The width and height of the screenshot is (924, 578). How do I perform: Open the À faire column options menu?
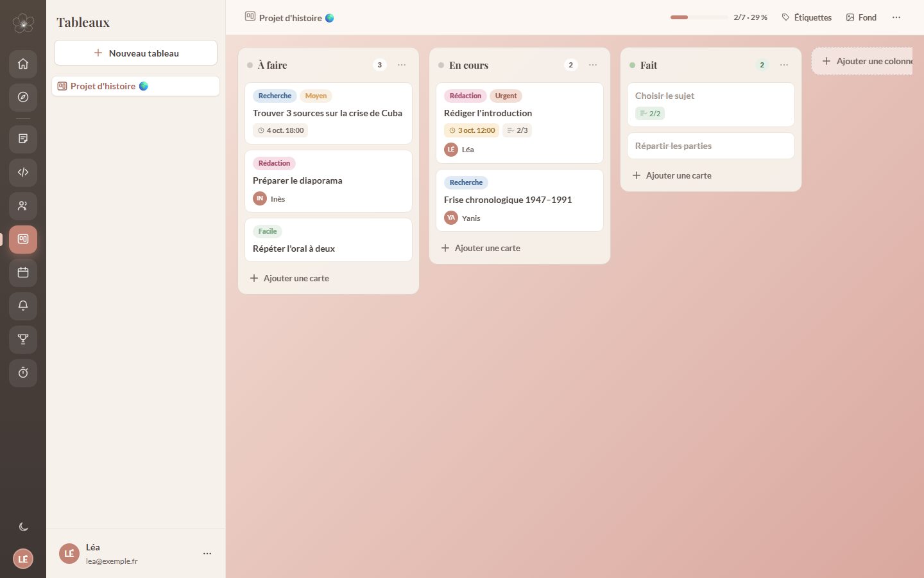[402, 65]
